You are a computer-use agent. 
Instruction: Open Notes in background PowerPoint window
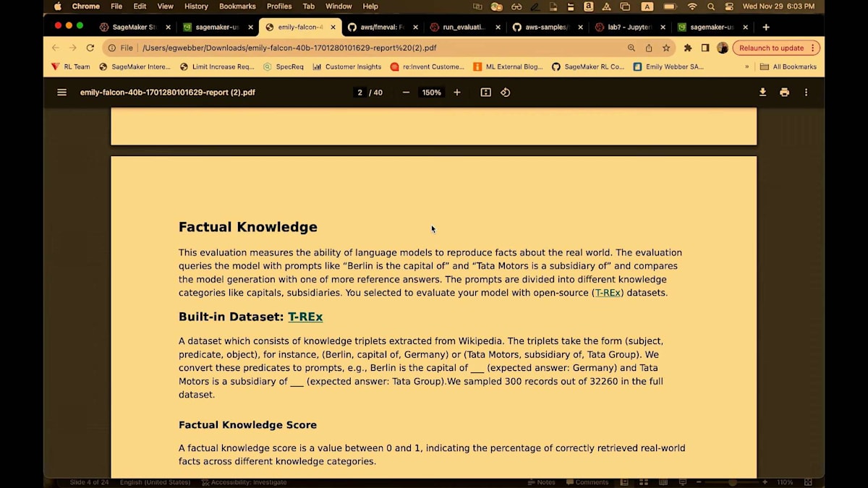pyautogui.click(x=541, y=482)
